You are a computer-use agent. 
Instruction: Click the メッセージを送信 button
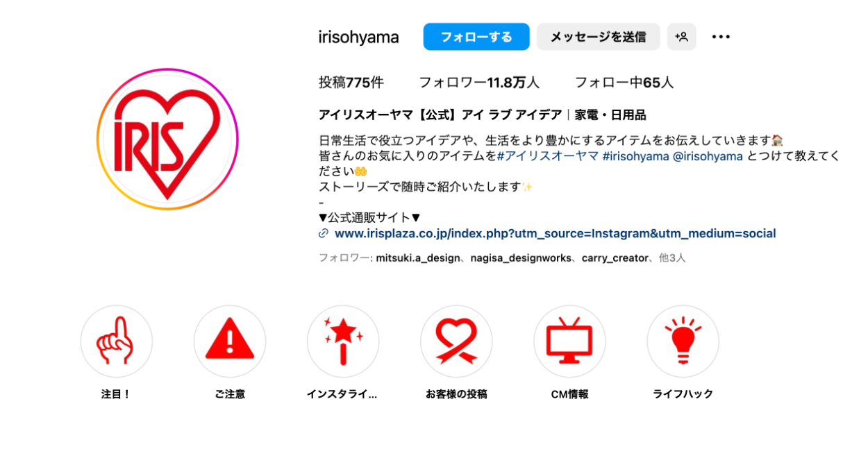tap(598, 37)
